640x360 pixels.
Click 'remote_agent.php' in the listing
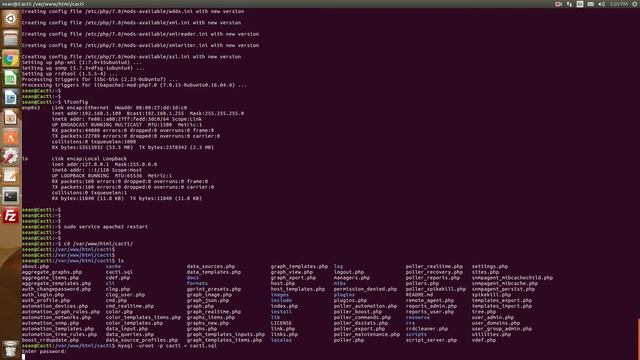pos(429,300)
